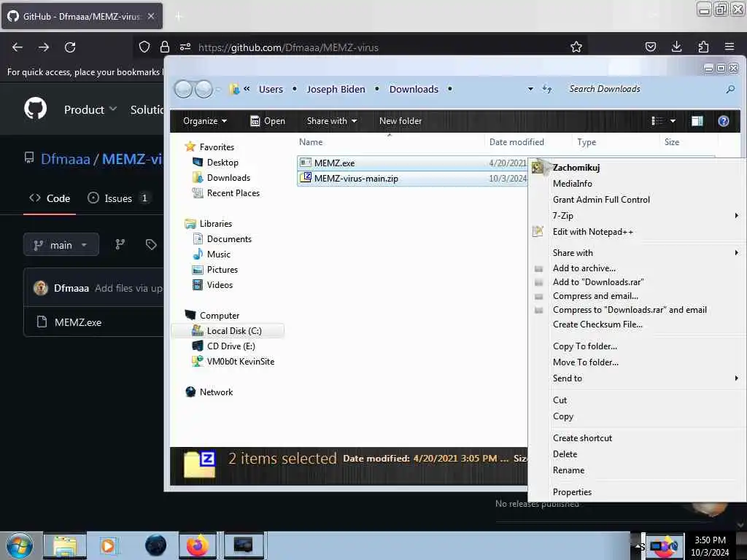This screenshot has height=560, width=747.
Task: Open the Windows Start orb
Action: [x=20, y=545]
